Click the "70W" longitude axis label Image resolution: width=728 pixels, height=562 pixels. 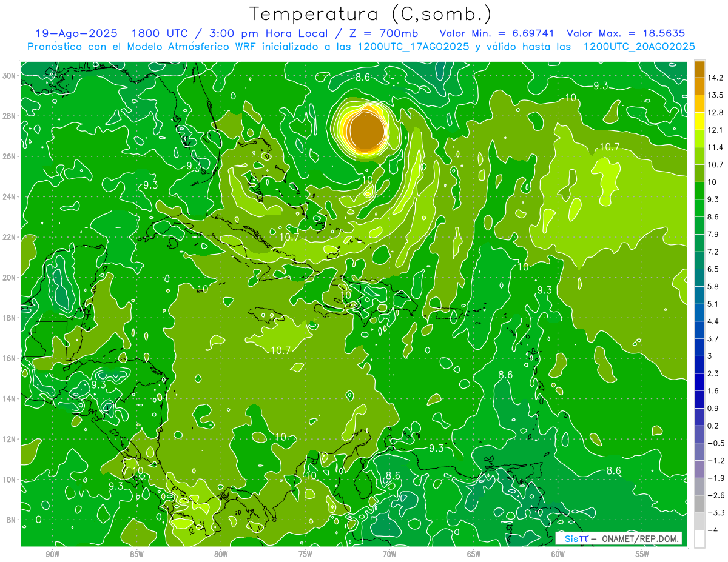389,554
